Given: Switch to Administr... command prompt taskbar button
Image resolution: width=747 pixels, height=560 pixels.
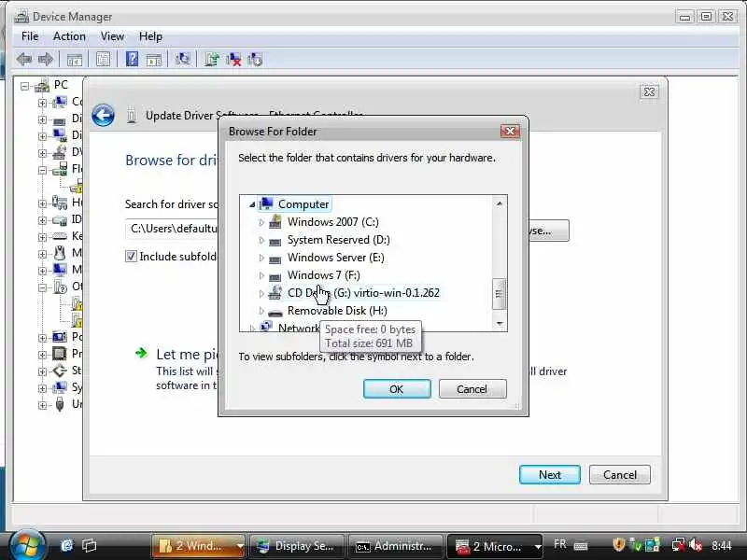Looking at the screenshot, I should (395, 546).
